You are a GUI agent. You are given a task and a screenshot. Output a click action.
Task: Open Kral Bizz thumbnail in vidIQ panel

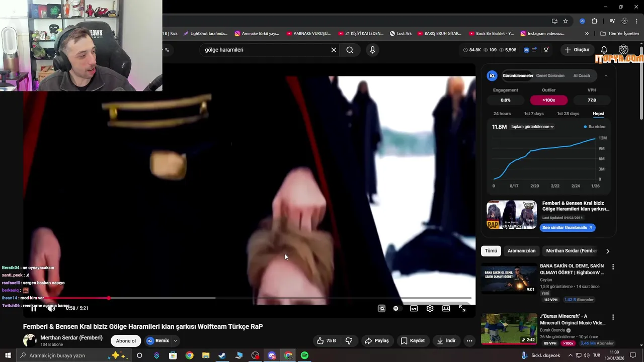(x=512, y=215)
